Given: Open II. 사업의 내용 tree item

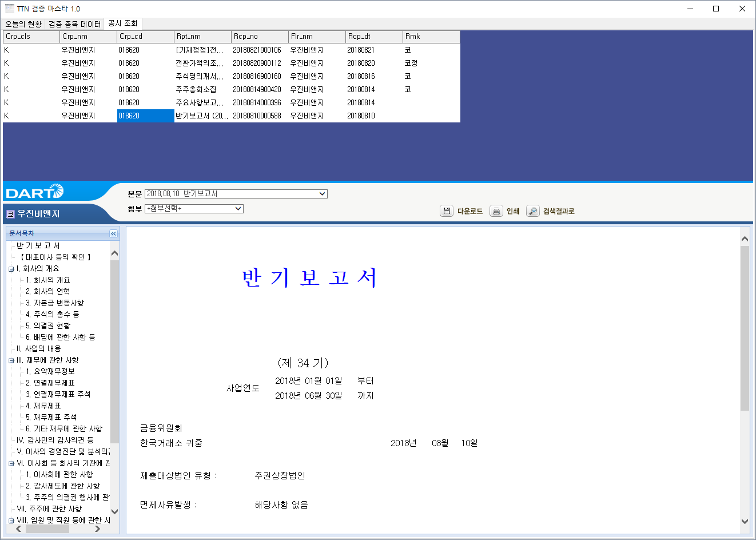Looking at the screenshot, I should 38,349.
